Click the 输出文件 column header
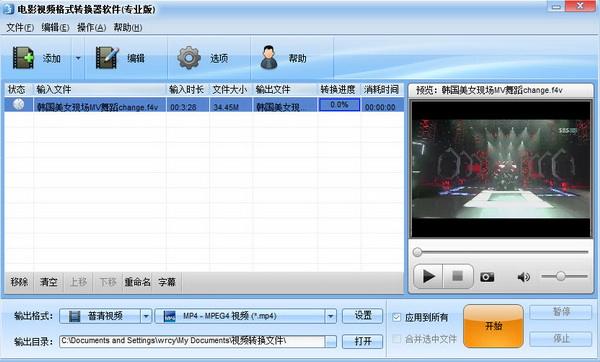 coord(285,90)
